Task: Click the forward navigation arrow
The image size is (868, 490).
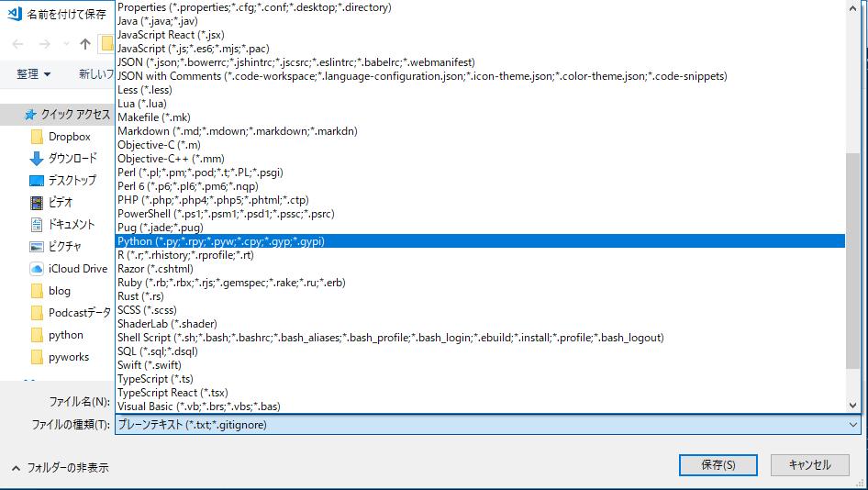Action: (x=45, y=44)
